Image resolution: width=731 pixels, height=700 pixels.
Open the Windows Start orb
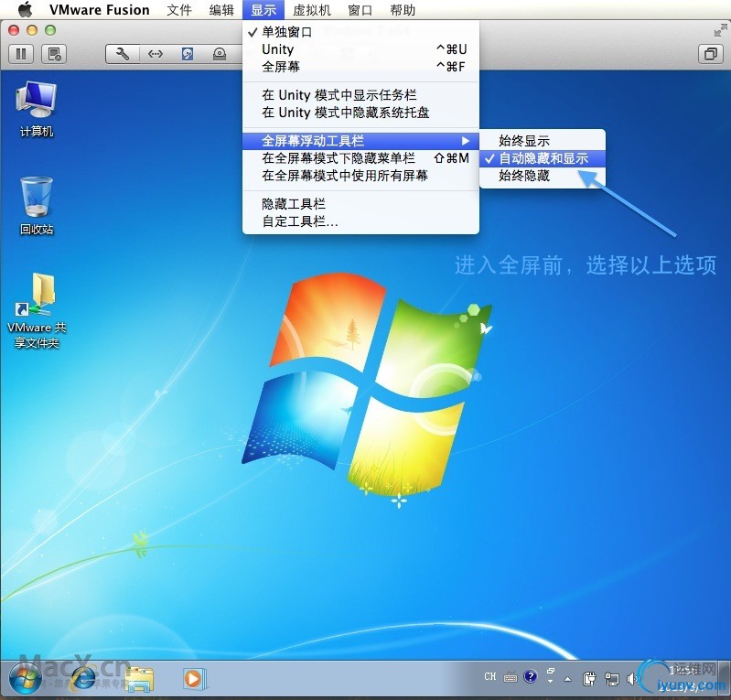tap(24, 679)
